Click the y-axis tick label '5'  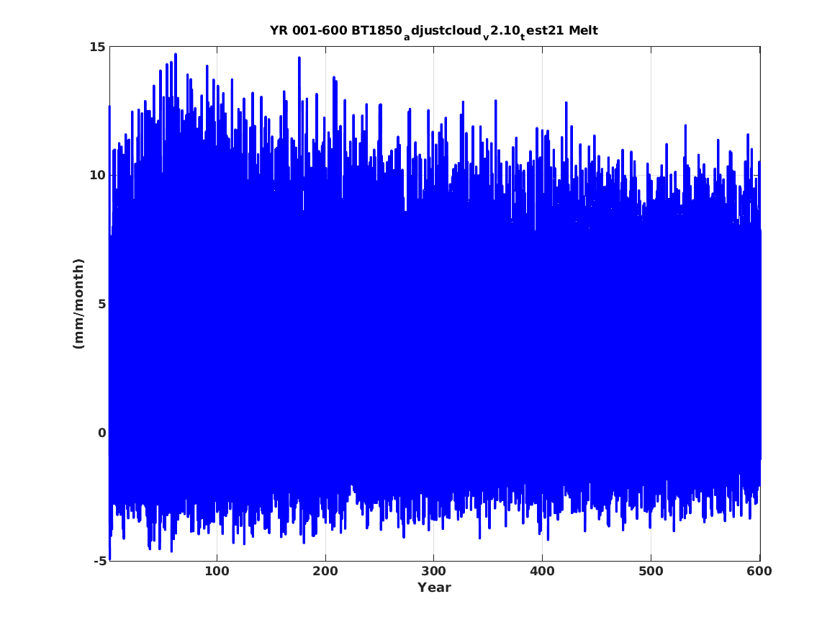(x=101, y=304)
